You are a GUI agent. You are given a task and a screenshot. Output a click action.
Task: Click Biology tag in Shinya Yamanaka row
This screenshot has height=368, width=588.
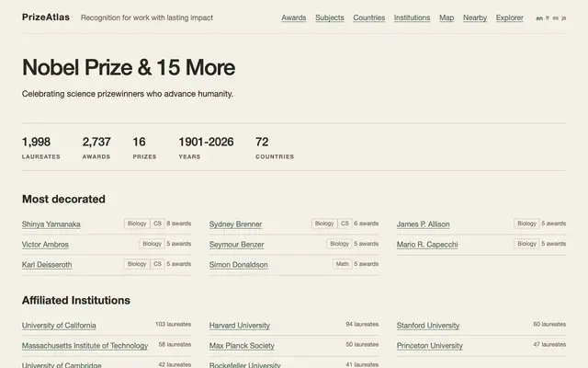137,224
